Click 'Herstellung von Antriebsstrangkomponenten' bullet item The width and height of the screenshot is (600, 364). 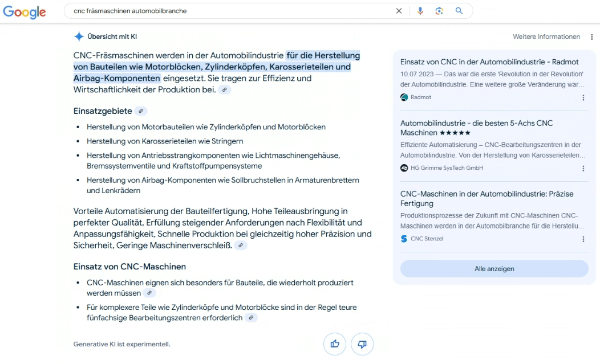[213, 161]
